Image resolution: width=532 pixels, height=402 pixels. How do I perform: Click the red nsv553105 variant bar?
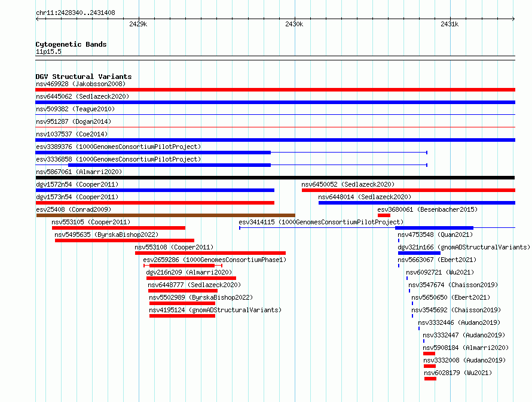119,228
